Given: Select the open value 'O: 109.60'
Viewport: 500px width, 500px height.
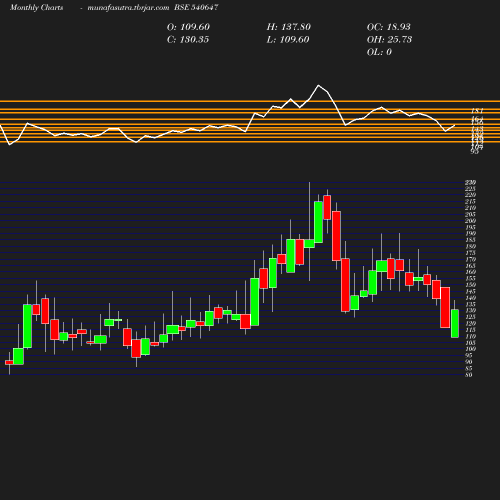Looking at the screenshot, I should coord(188,27).
